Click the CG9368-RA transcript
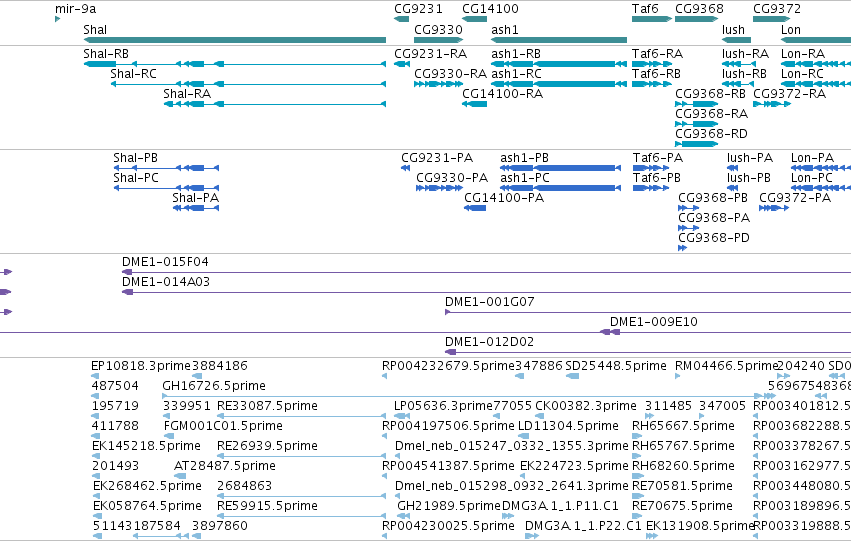 [696, 124]
